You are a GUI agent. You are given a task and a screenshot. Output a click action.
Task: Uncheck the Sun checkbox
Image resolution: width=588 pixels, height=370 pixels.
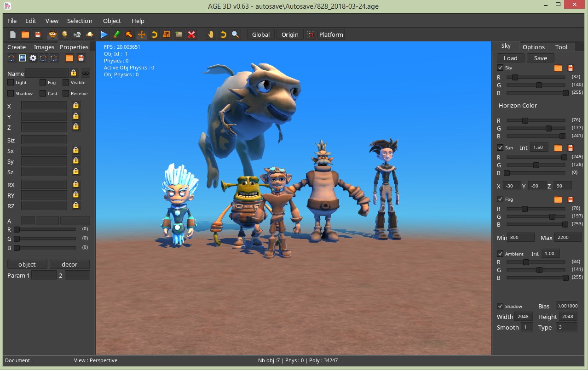[x=500, y=148]
